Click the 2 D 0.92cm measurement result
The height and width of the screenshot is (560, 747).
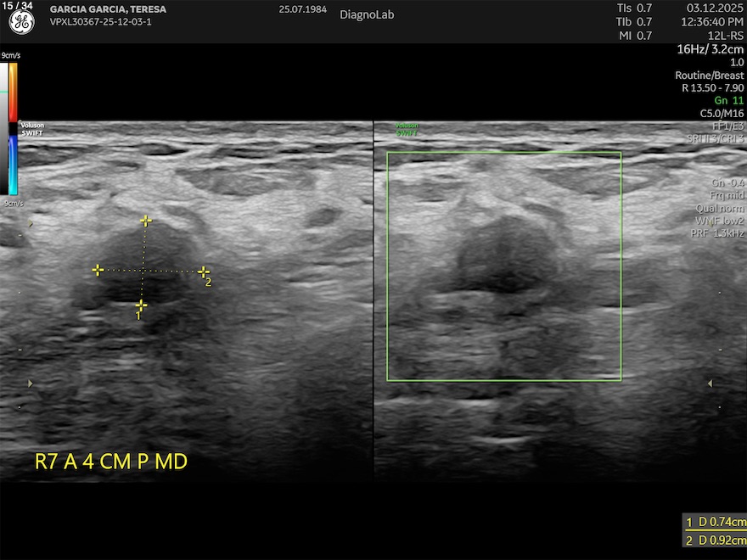tap(716, 540)
